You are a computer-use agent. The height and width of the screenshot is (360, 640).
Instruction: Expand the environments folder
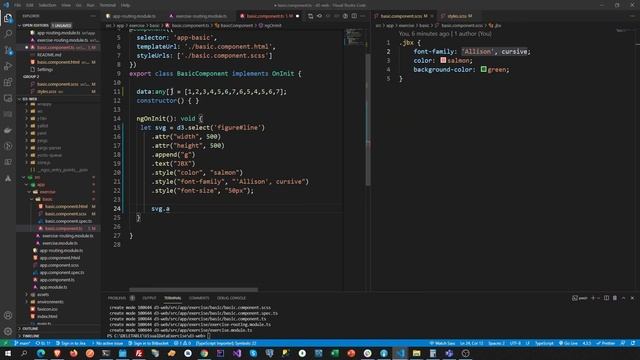coord(59,302)
